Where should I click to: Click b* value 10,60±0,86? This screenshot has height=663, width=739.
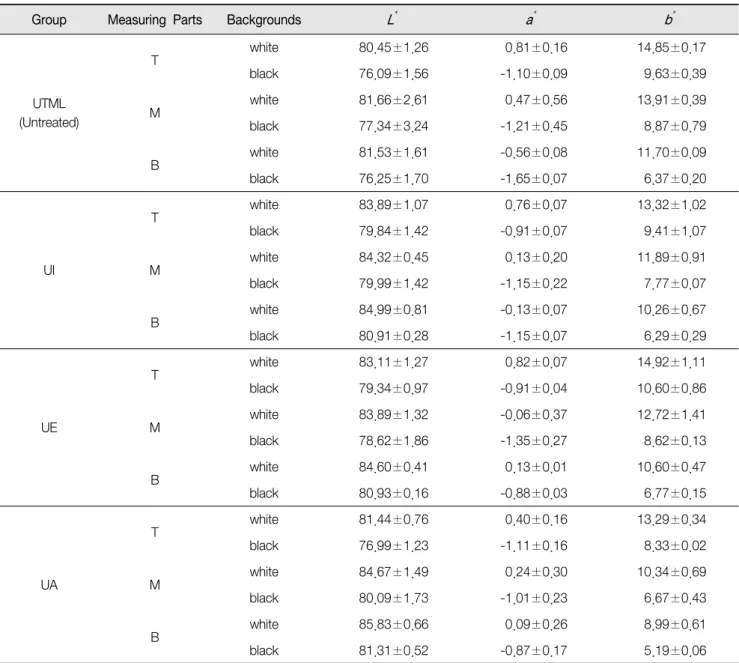click(x=672, y=389)
